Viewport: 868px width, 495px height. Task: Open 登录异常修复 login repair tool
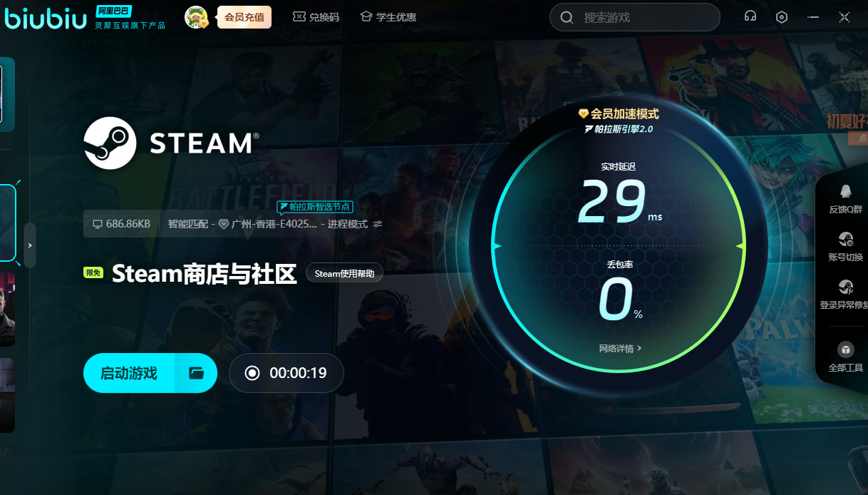pyautogui.click(x=845, y=295)
